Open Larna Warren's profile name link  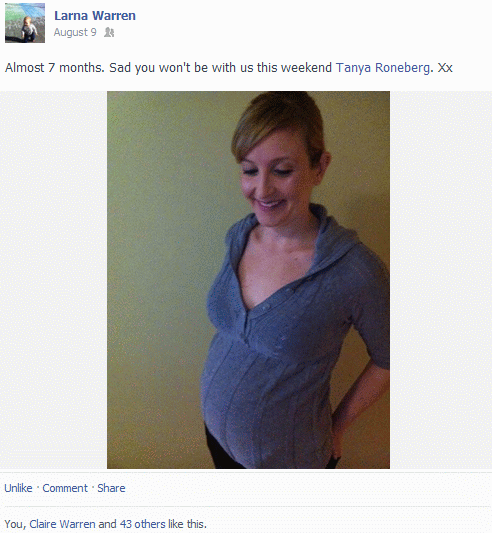coord(95,16)
